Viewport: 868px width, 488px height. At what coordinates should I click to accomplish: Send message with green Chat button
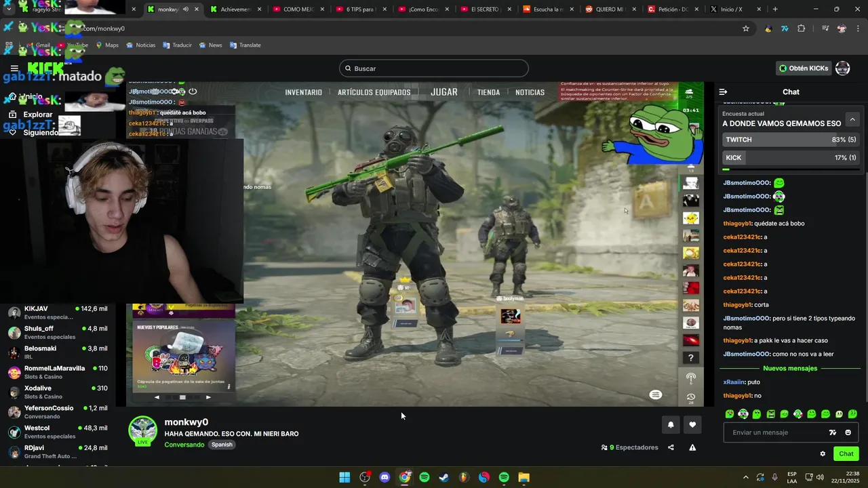(x=846, y=454)
